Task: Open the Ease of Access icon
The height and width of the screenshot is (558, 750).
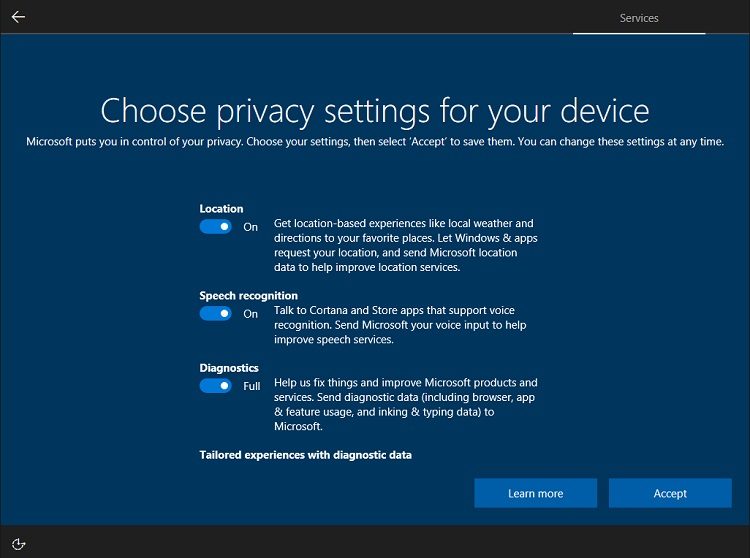Action: pyautogui.click(x=18, y=543)
